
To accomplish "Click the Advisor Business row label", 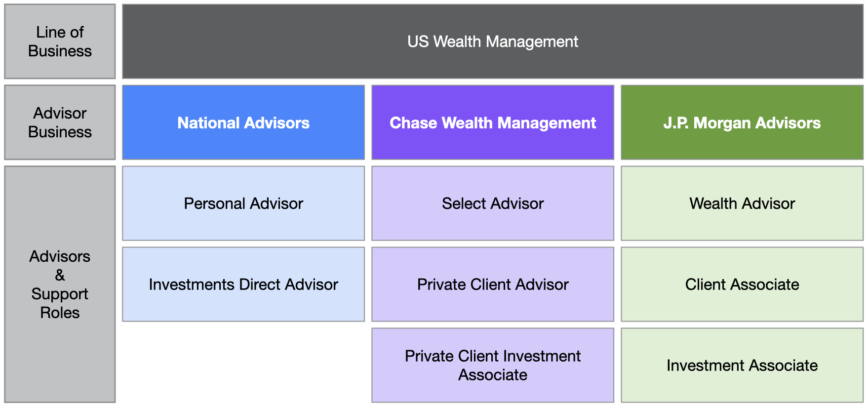I will 60,122.
